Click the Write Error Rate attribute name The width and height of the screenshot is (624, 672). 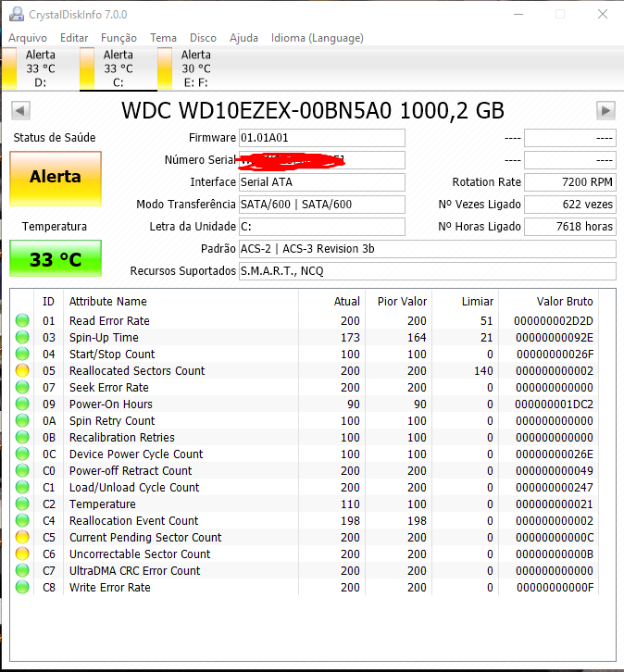tap(110, 587)
